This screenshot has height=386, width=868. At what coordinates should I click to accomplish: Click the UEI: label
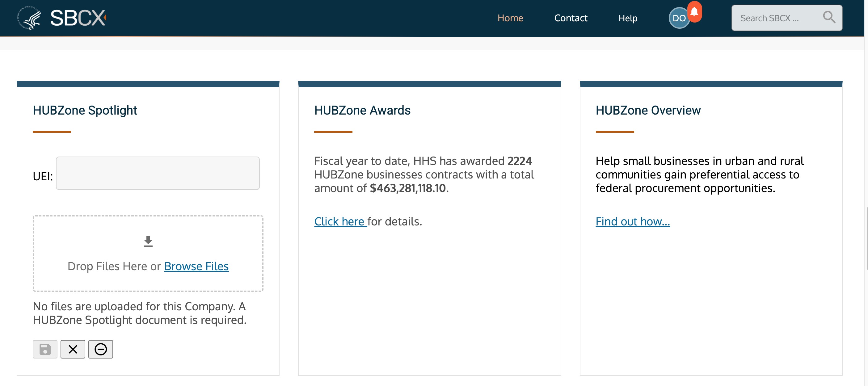[43, 176]
